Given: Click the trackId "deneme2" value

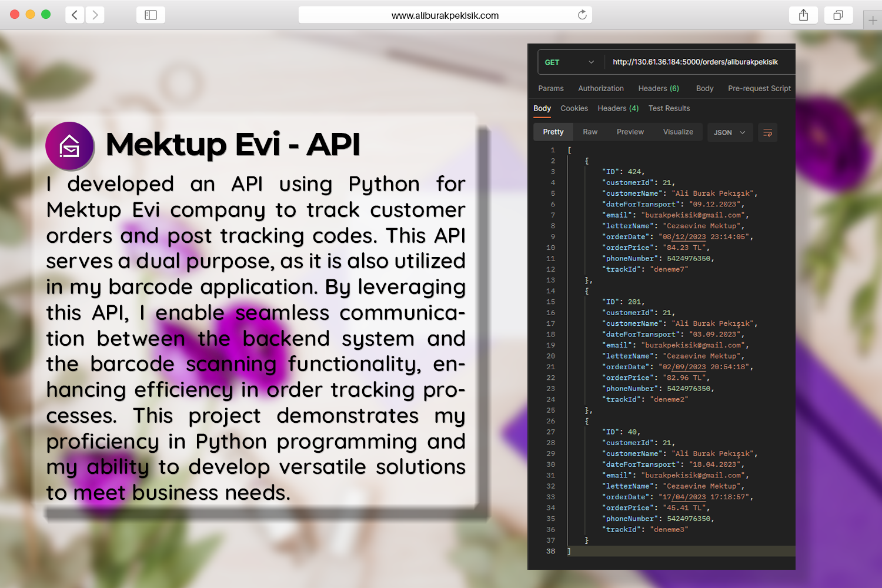Looking at the screenshot, I should click(669, 399).
